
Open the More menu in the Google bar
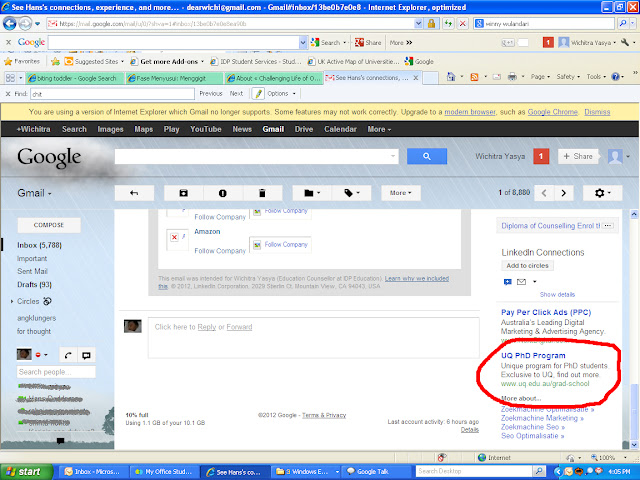coord(379,129)
